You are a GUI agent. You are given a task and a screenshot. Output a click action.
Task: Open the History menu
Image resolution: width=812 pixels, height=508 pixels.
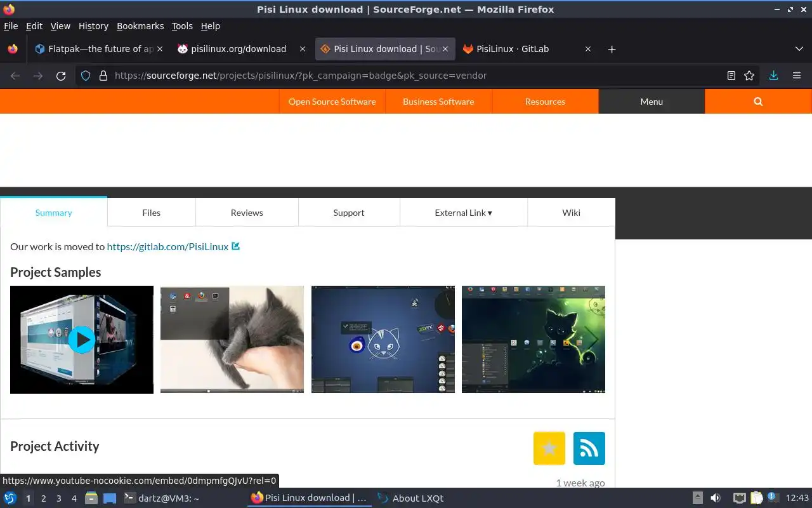93,26
